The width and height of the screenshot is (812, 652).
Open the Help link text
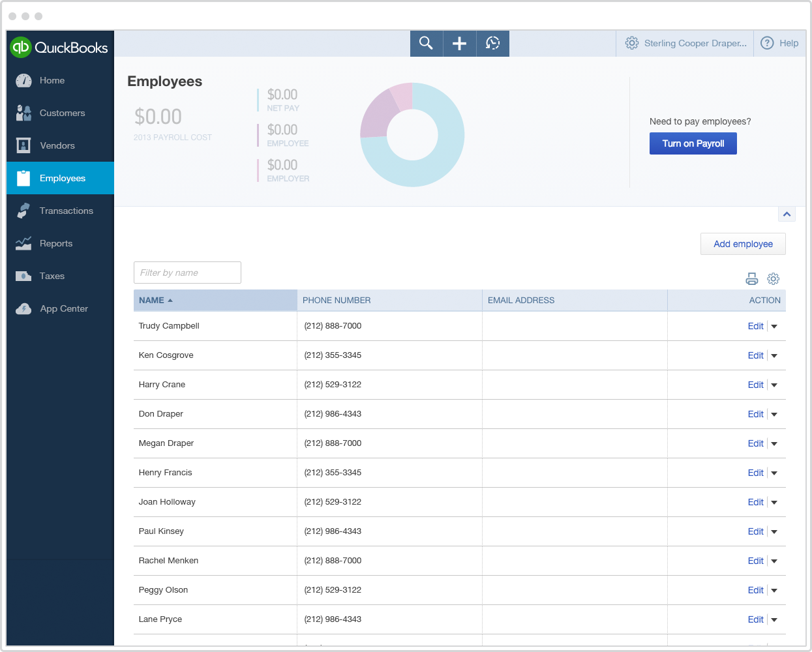[x=789, y=43]
